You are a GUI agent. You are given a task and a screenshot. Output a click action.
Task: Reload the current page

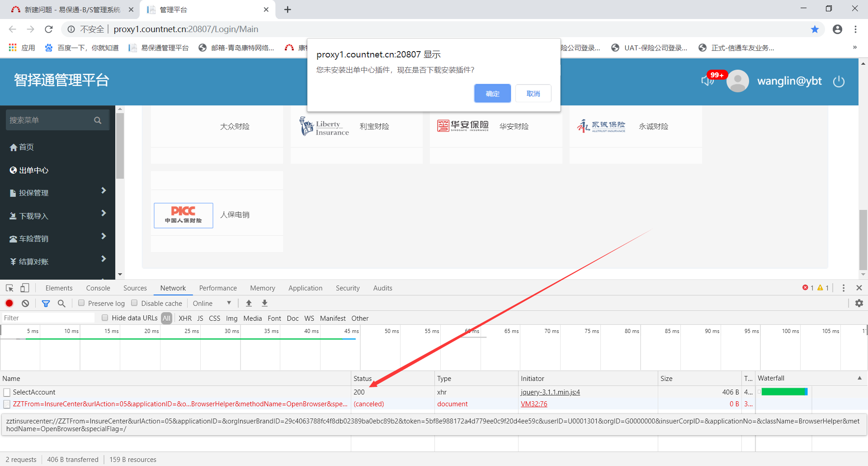(x=49, y=29)
